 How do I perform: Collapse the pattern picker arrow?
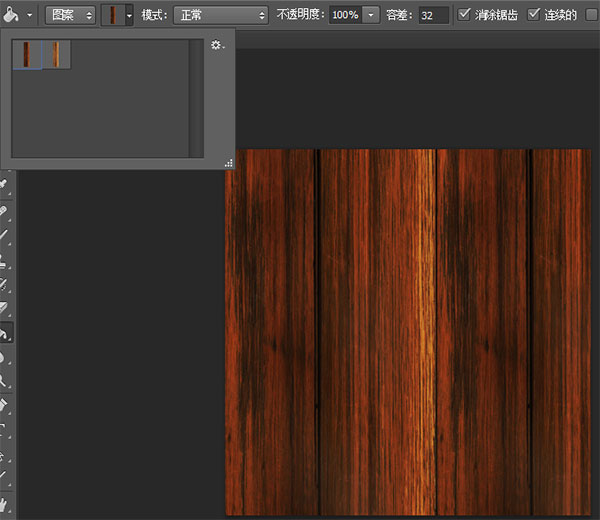pyautogui.click(x=129, y=16)
